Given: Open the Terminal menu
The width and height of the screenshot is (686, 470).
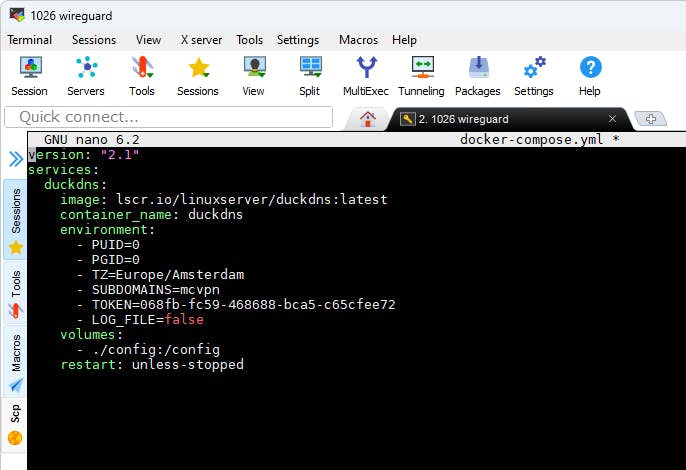Looking at the screenshot, I should coord(30,40).
